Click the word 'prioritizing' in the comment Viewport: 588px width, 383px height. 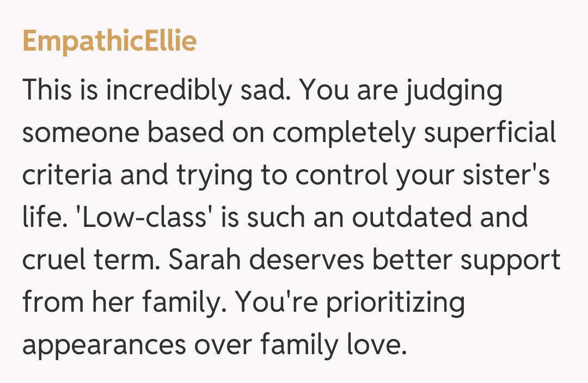[x=395, y=303]
